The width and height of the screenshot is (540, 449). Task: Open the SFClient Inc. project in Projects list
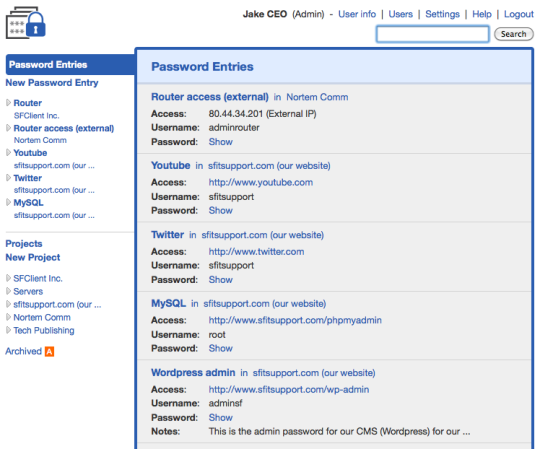(38, 278)
